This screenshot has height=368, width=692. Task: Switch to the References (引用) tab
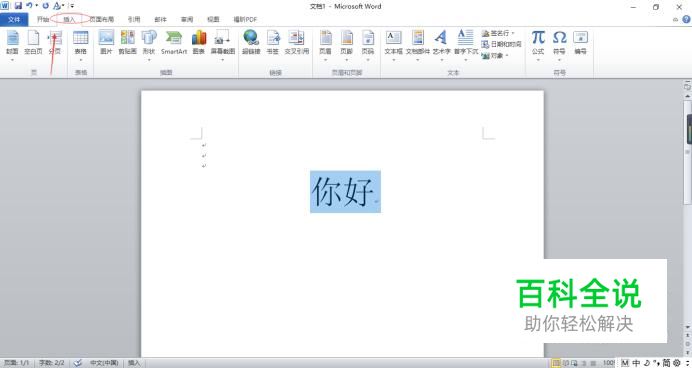click(134, 19)
